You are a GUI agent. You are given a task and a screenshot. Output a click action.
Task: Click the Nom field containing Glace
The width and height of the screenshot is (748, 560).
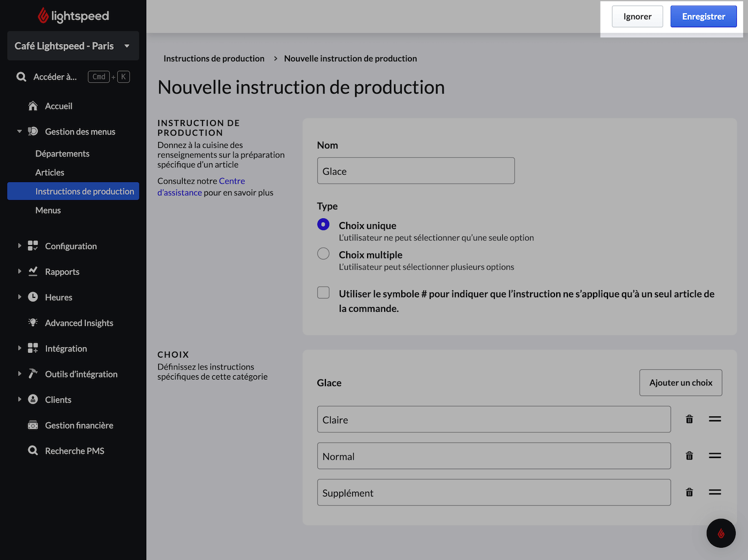(x=416, y=171)
